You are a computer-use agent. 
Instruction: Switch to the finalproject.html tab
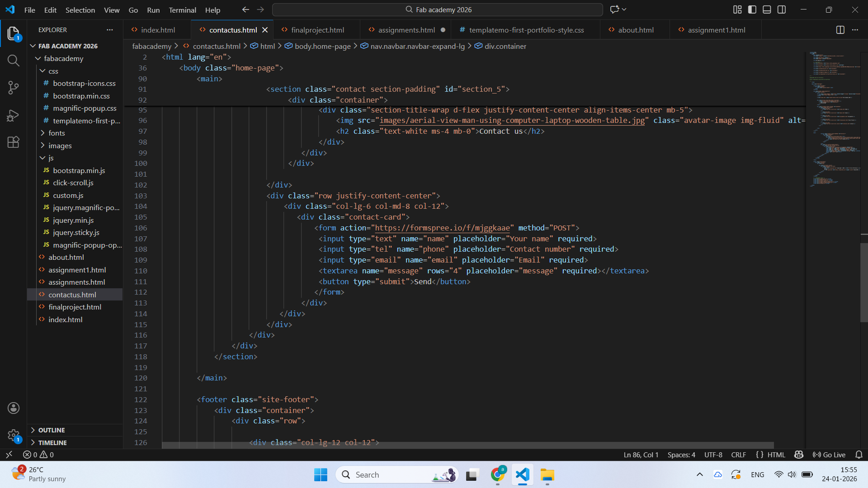coord(317,30)
